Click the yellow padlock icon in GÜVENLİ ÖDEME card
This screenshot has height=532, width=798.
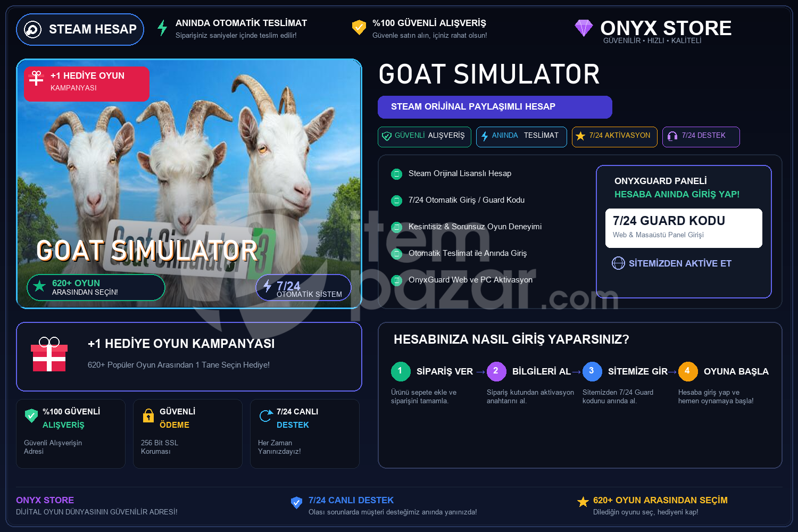click(148, 415)
